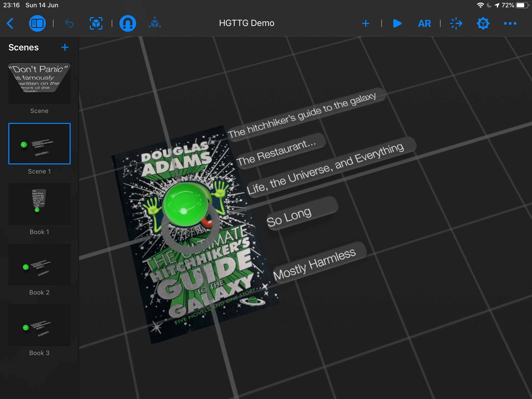Select the Scene 1 thumbnail
This screenshot has width=532, height=399.
(x=39, y=144)
